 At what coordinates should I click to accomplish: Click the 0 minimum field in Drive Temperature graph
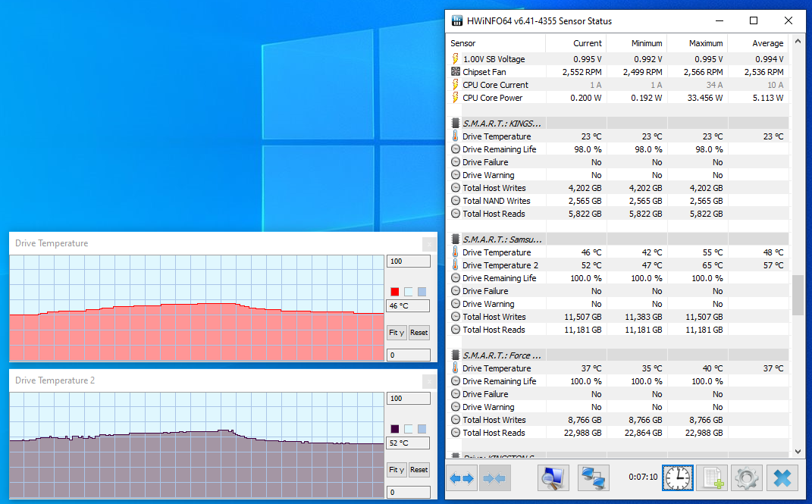coord(408,355)
